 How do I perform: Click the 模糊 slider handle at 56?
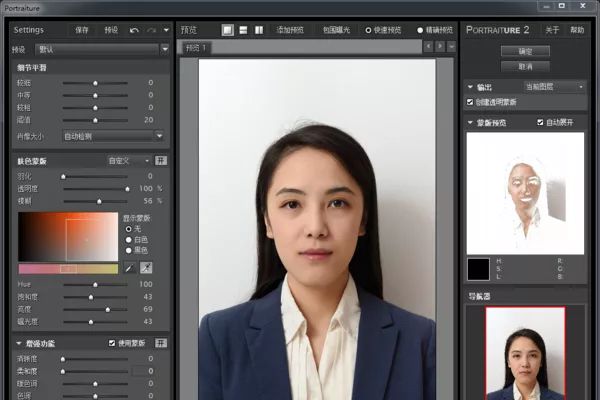99,201
